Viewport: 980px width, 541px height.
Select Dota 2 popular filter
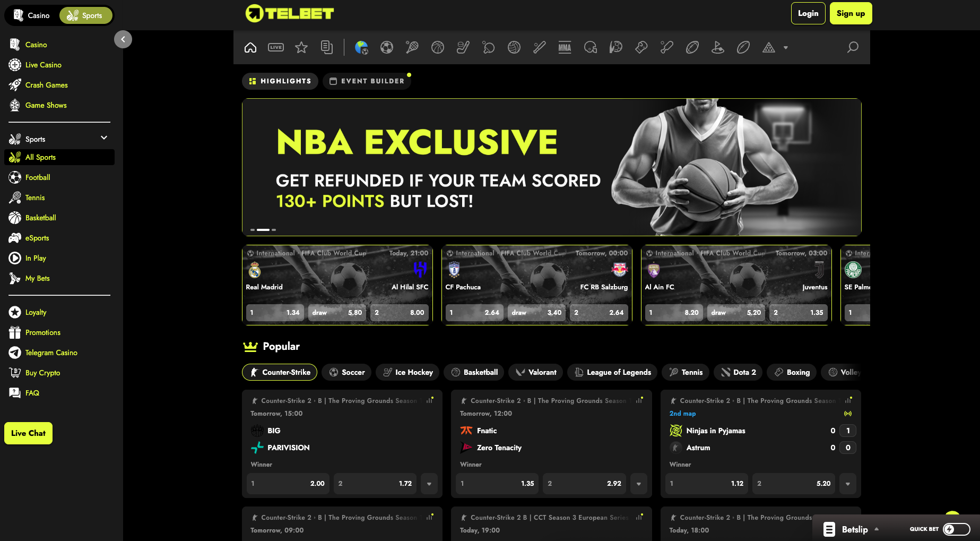coord(738,372)
